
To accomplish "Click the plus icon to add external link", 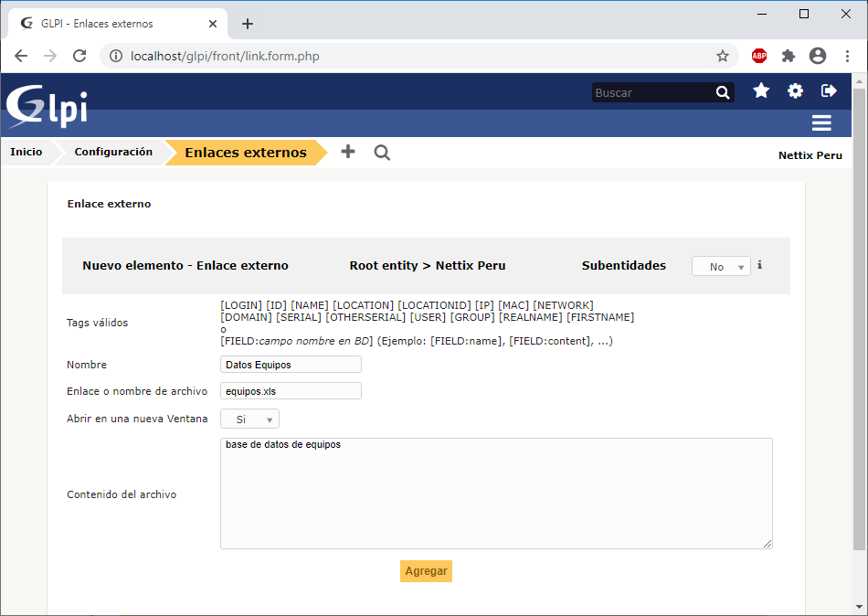I will click(348, 152).
